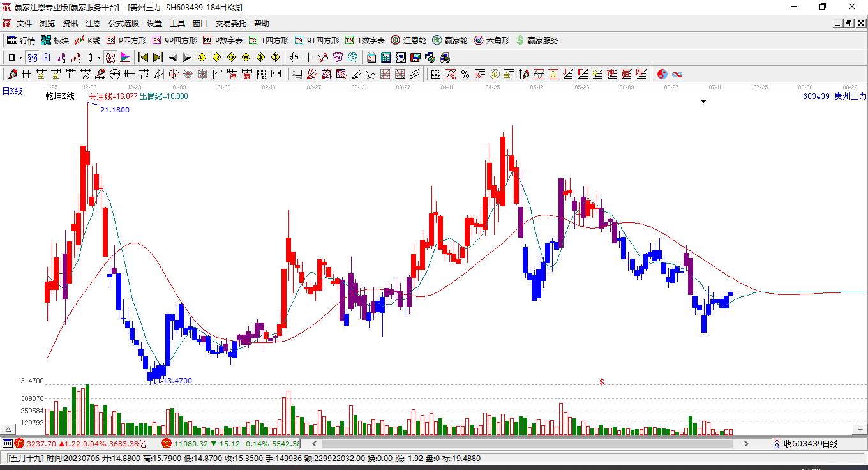Open the T数字表 tool
The height and width of the screenshot is (470, 868).
364,40
